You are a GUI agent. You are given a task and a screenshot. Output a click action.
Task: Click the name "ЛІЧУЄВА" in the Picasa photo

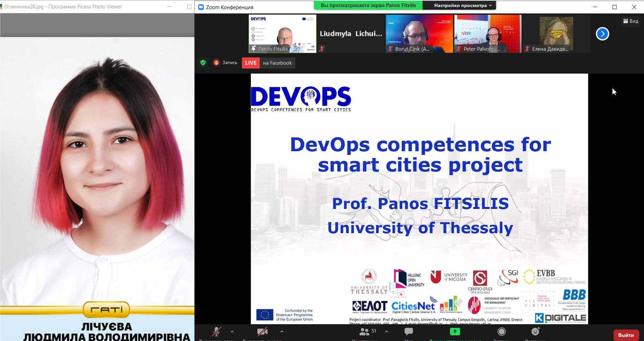106,327
